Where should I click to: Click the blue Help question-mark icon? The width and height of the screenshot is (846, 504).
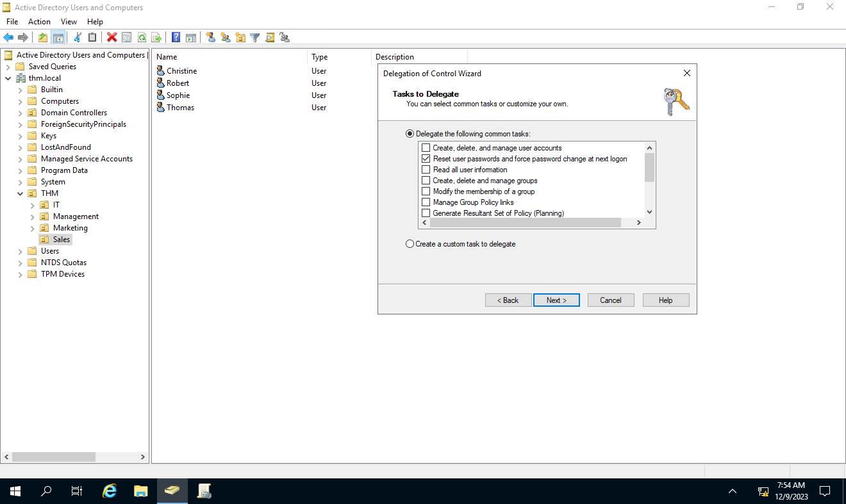pos(176,38)
